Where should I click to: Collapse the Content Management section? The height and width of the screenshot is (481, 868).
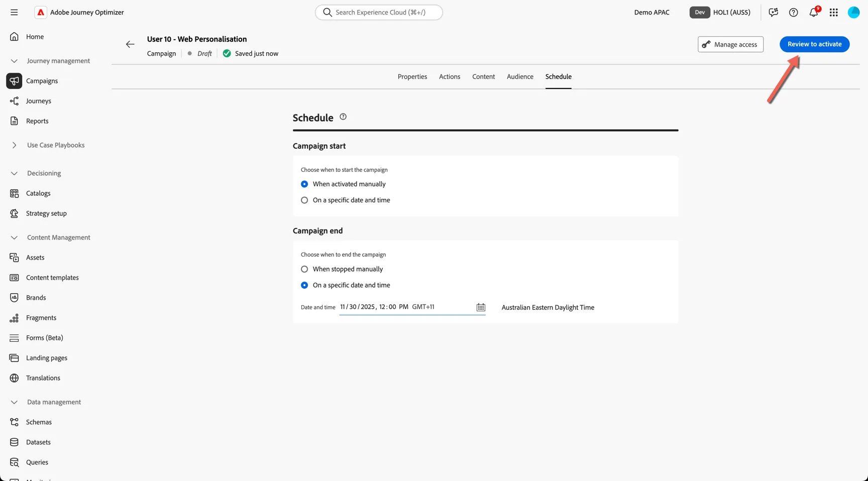[14, 237]
